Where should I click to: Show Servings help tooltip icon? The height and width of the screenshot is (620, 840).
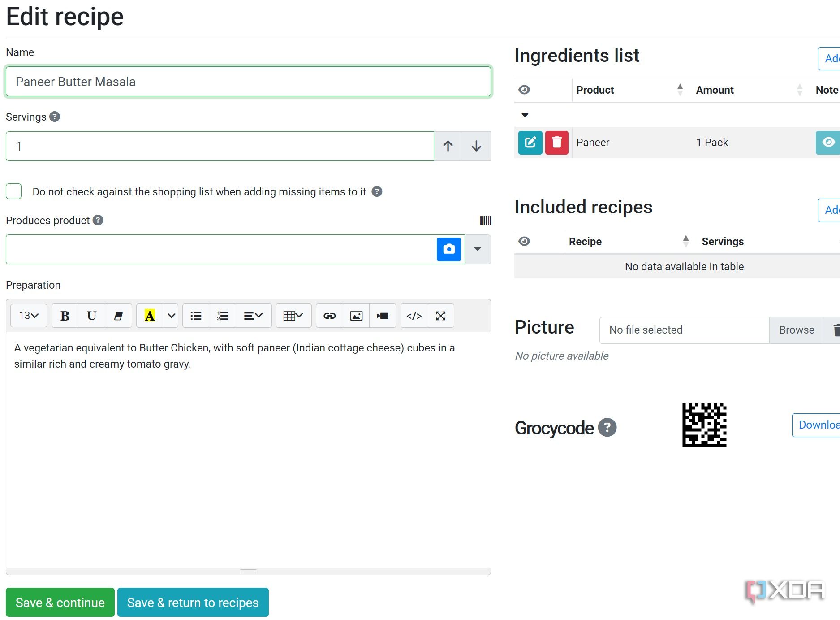pos(55,117)
